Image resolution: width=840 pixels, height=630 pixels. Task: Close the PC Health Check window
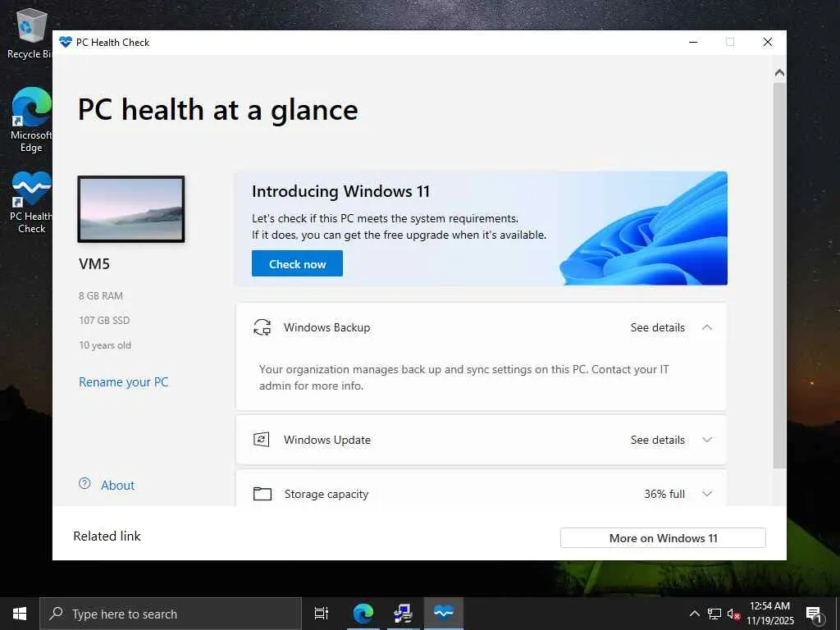tap(768, 42)
